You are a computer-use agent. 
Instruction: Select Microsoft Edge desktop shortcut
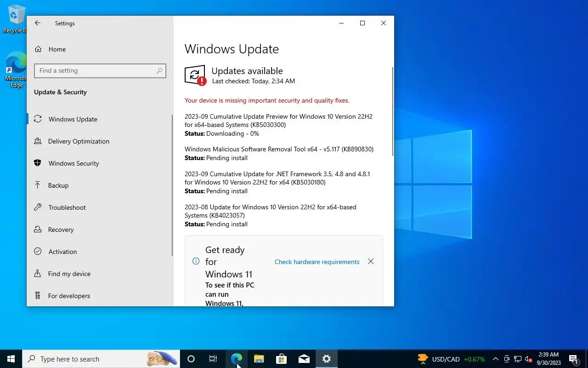(15, 70)
